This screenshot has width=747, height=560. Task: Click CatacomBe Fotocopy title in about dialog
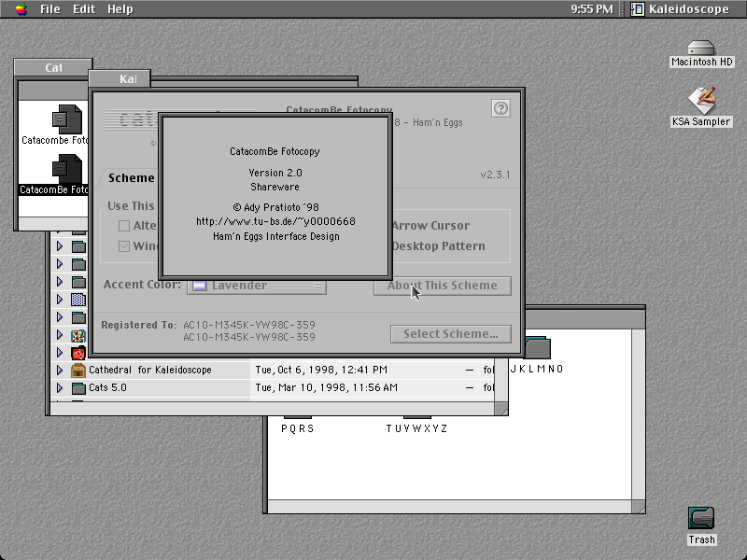click(x=275, y=151)
